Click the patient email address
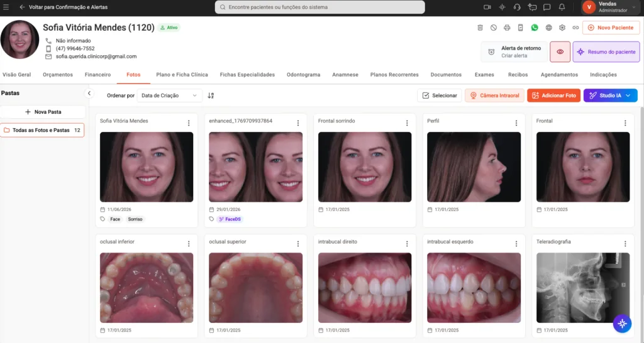The height and width of the screenshot is (343, 644). pos(96,56)
